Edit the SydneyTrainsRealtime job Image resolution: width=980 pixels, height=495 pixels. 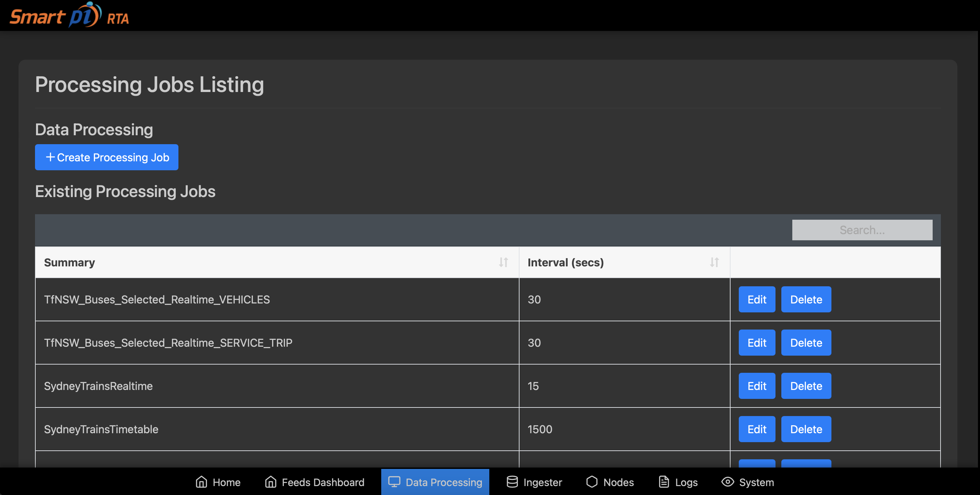tap(757, 386)
